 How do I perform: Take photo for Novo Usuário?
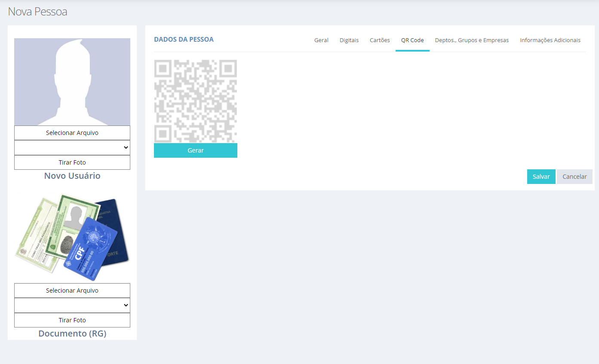(x=72, y=162)
